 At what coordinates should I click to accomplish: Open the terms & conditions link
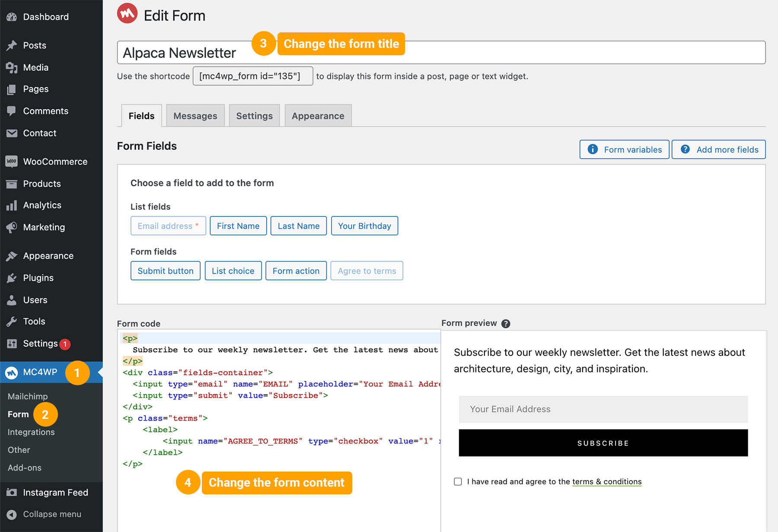pyautogui.click(x=606, y=481)
